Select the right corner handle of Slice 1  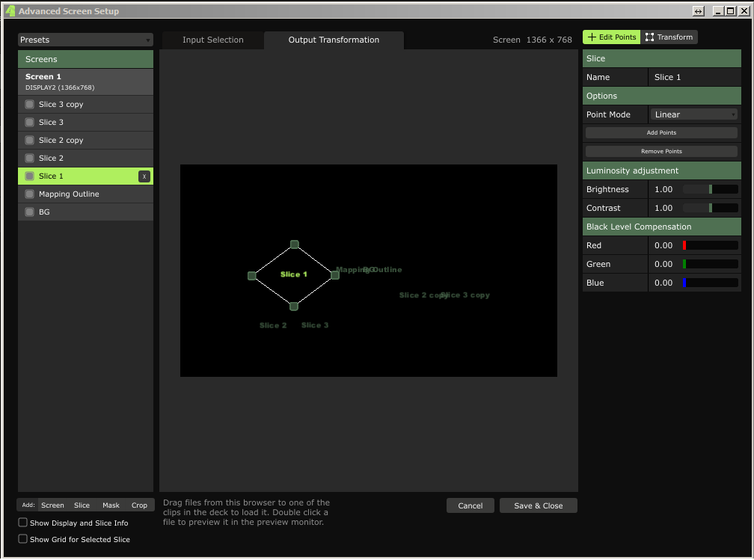[x=335, y=275]
